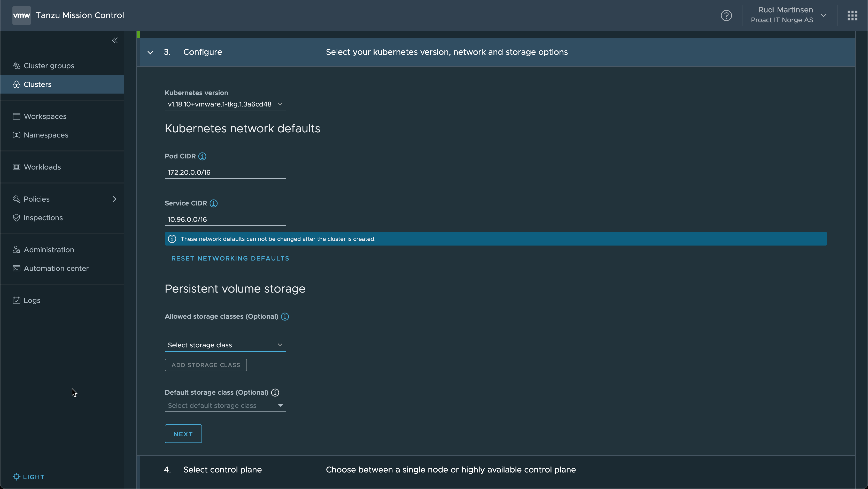Click the Namespaces icon in sidebar
This screenshot has height=489, width=868.
tap(17, 135)
